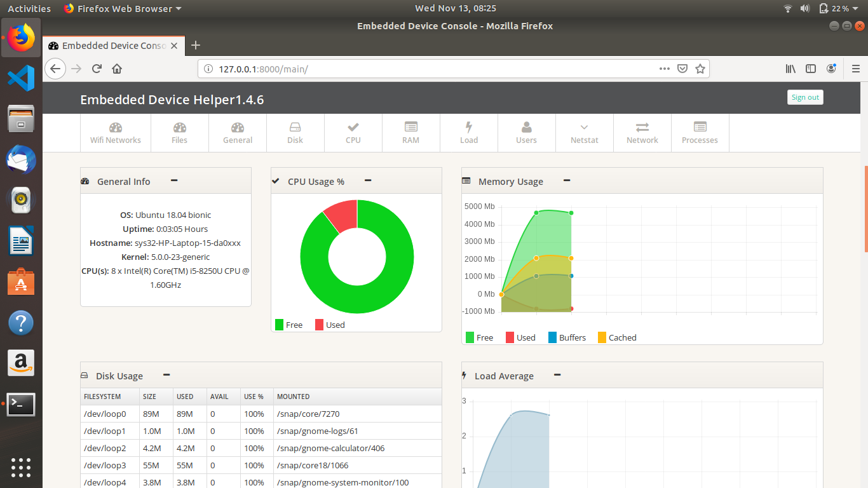Screen dimensions: 868x488
Task: Close the Embedded Device Console tab
Action: coord(175,46)
